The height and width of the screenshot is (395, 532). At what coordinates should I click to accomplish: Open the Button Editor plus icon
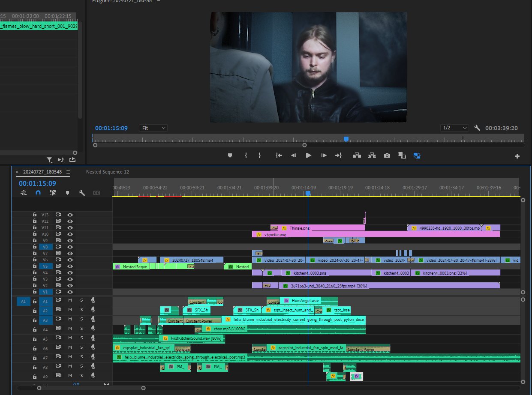point(517,156)
